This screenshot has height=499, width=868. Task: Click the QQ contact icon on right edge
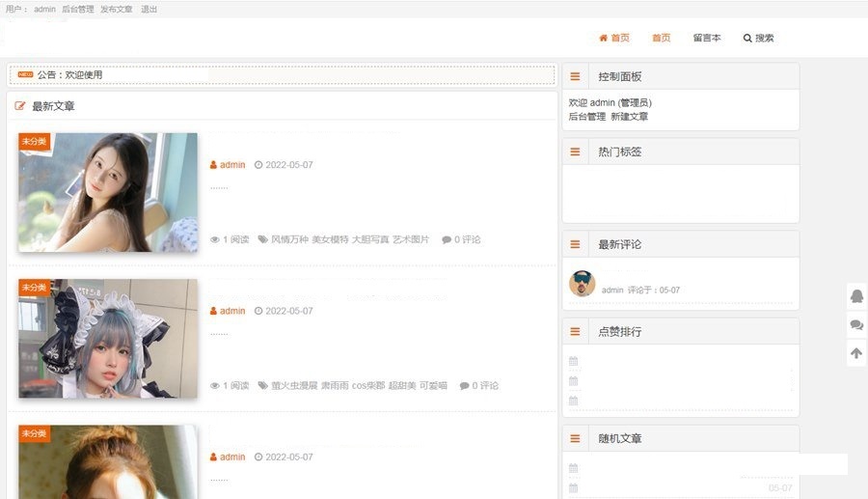pos(855,296)
